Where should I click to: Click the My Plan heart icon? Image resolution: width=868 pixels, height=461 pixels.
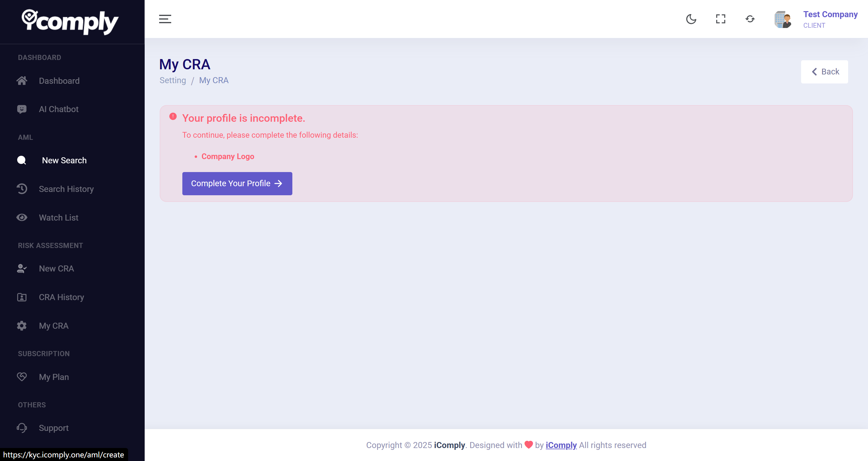tap(22, 377)
